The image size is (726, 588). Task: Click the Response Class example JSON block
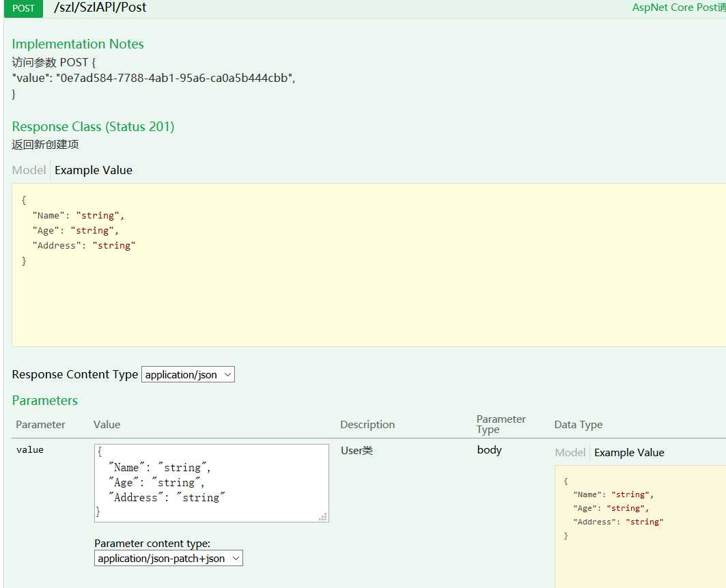point(369,265)
